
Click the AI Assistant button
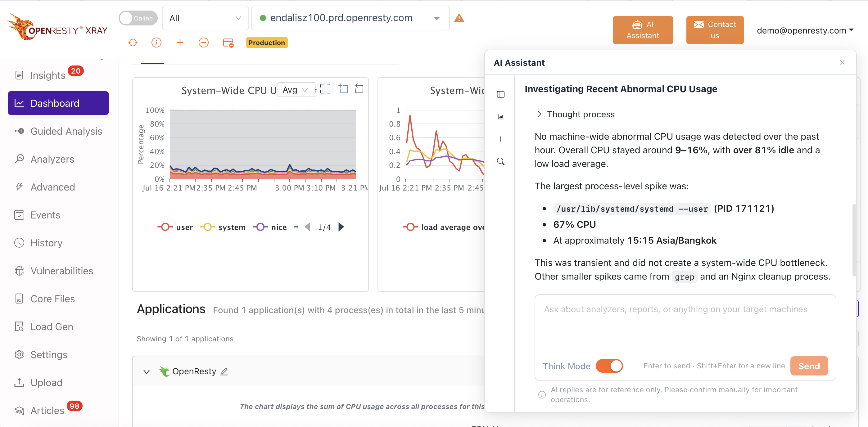coord(643,30)
